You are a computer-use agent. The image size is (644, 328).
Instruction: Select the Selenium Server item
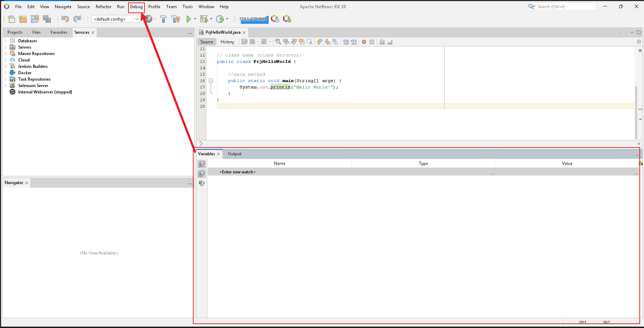coord(33,86)
